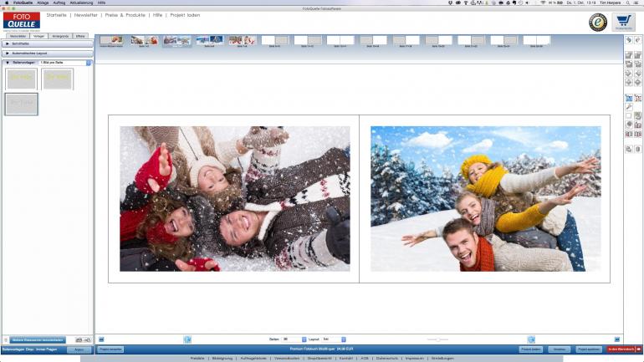Screen dimensions: 644x362
Task: Open the Preise & Produkte link
Action: click(125, 15)
